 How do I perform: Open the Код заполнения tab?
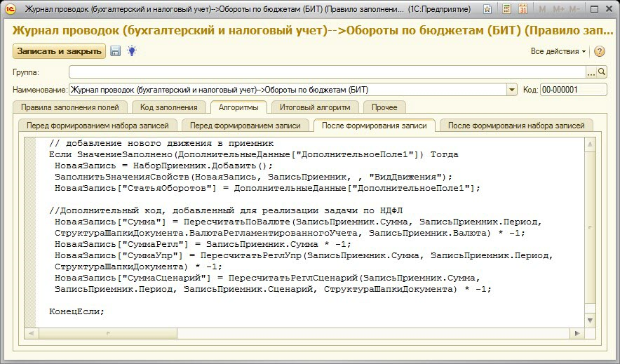(168, 107)
